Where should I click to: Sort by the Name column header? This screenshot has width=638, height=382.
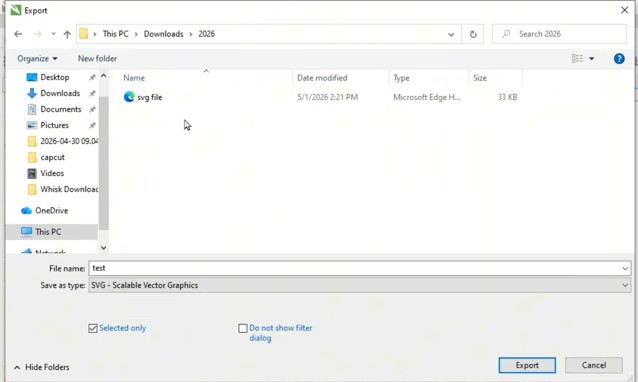tap(134, 78)
